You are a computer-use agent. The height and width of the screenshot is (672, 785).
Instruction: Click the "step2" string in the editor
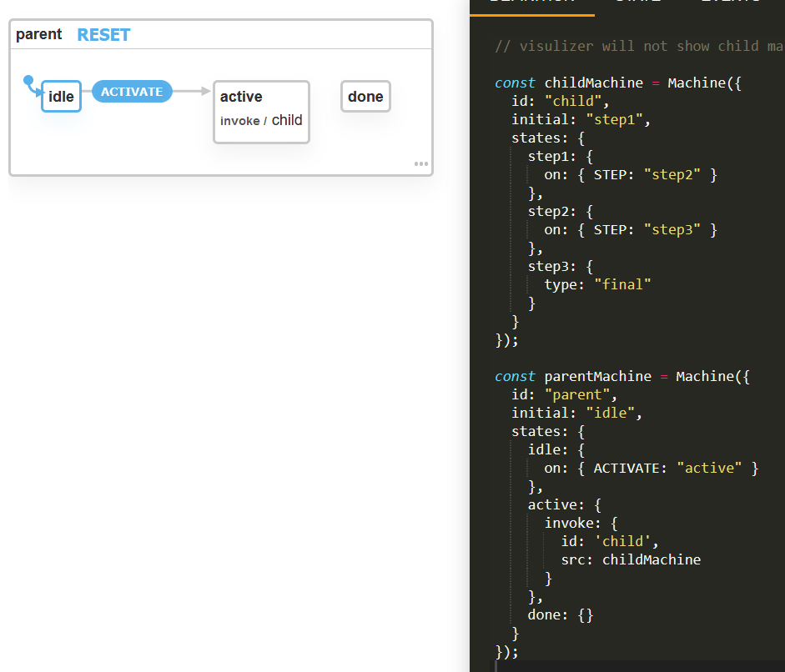[672, 173]
